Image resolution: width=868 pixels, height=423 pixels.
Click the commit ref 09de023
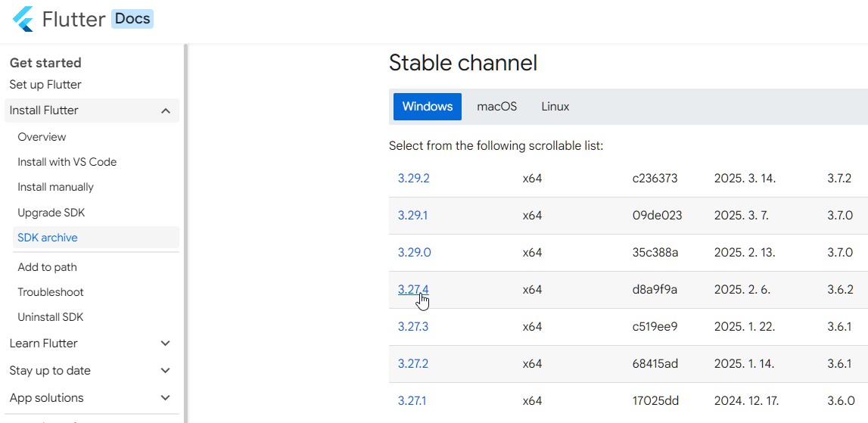(x=657, y=216)
